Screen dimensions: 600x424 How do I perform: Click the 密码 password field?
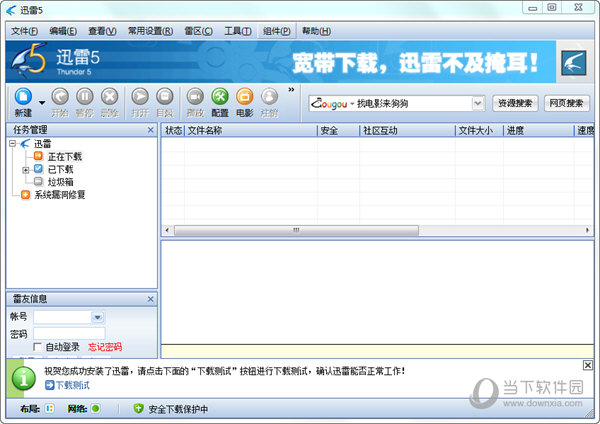[69, 333]
